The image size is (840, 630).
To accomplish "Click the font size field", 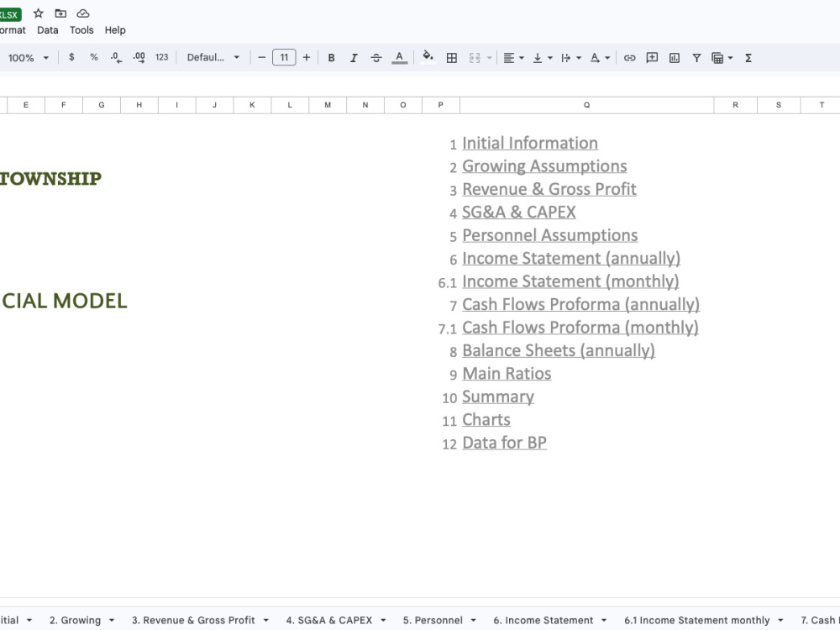I will [x=284, y=57].
